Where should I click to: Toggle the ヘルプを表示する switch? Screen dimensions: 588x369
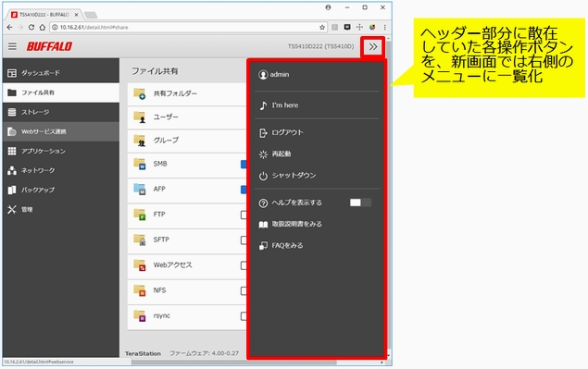tap(360, 203)
